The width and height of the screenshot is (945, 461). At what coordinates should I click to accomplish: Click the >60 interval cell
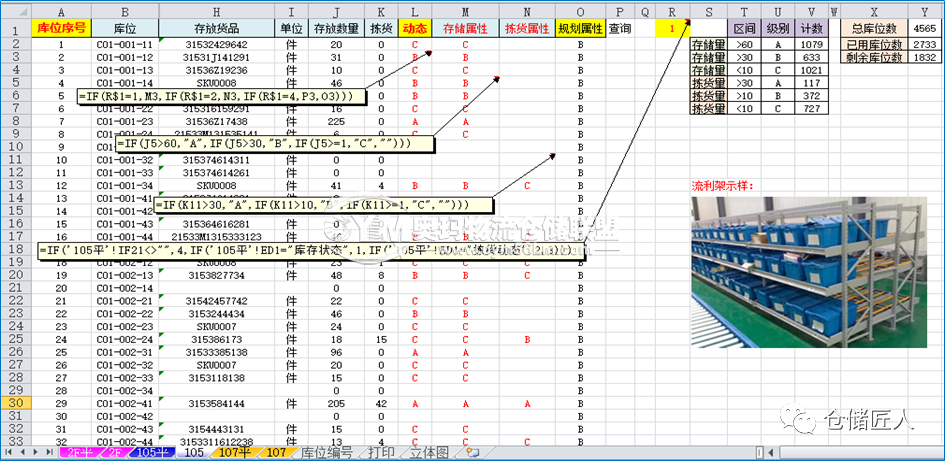point(745,44)
